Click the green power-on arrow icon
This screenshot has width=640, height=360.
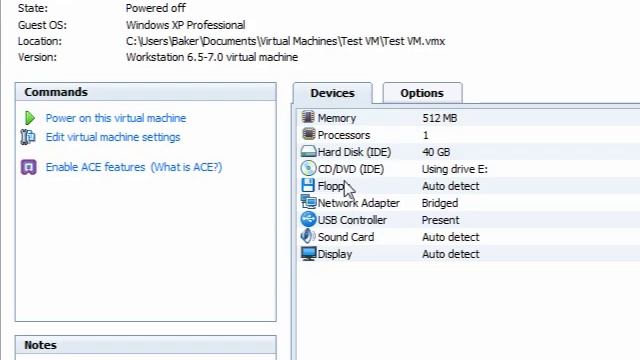click(x=29, y=118)
